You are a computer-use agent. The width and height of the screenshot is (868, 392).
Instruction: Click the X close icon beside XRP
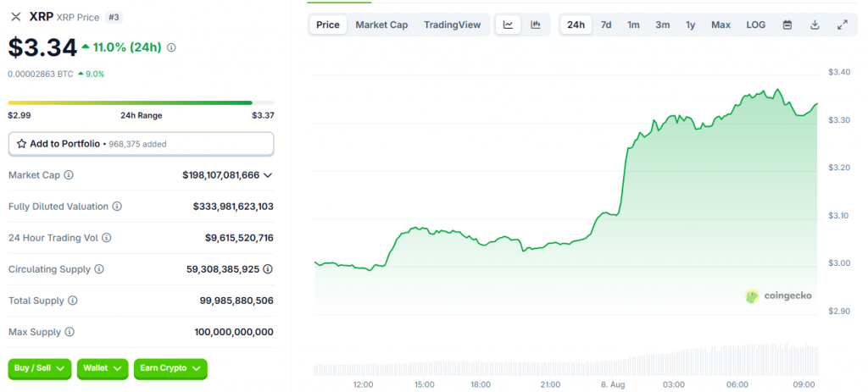pos(16,17)
